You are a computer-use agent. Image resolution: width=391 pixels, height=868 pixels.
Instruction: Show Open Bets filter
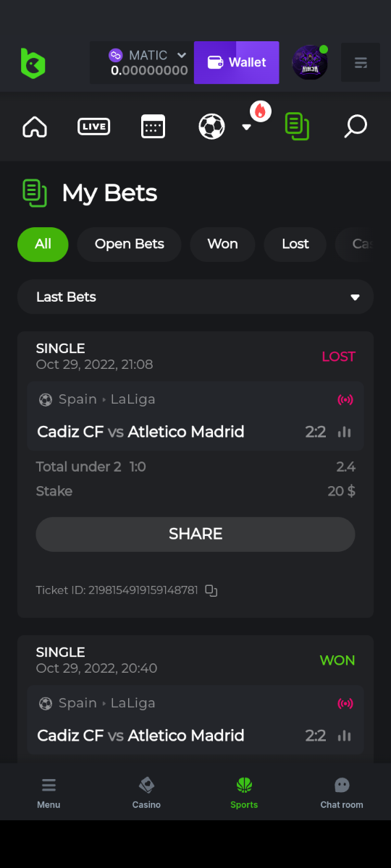[x=130, y=244]
